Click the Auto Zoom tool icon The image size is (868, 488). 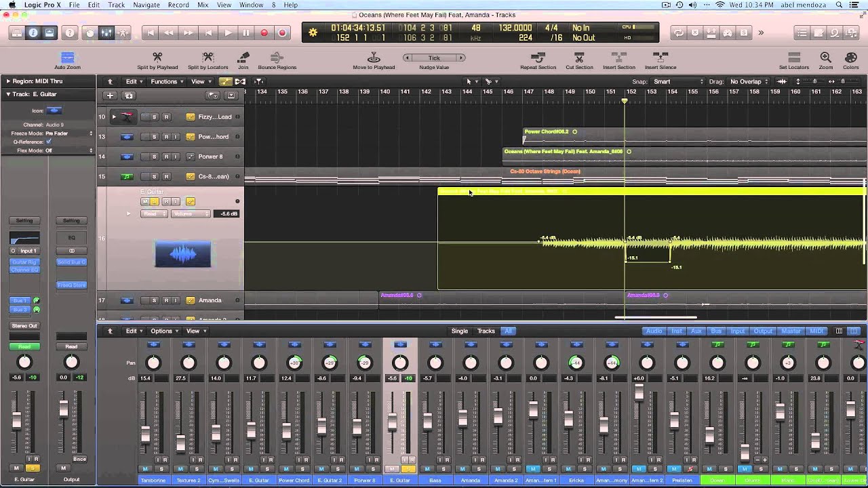click(x=67, y=58)
